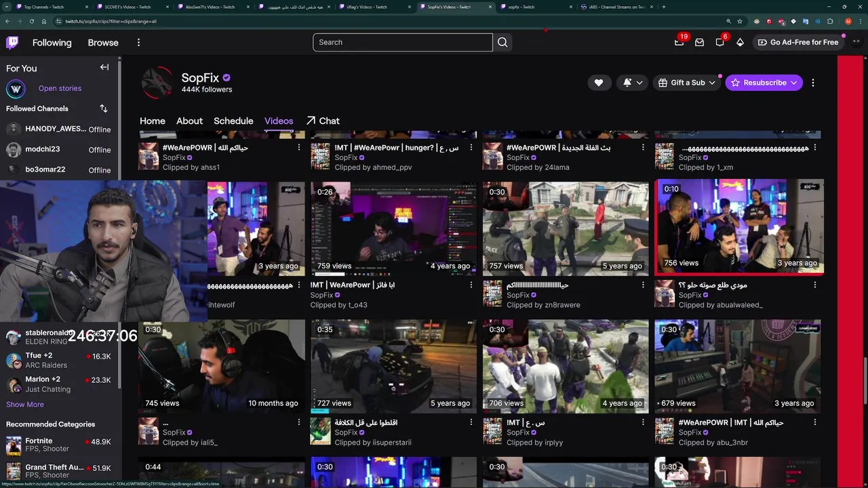Play the clip with 679 views
This screenshot has height=488, width=868.
[738, 365]
